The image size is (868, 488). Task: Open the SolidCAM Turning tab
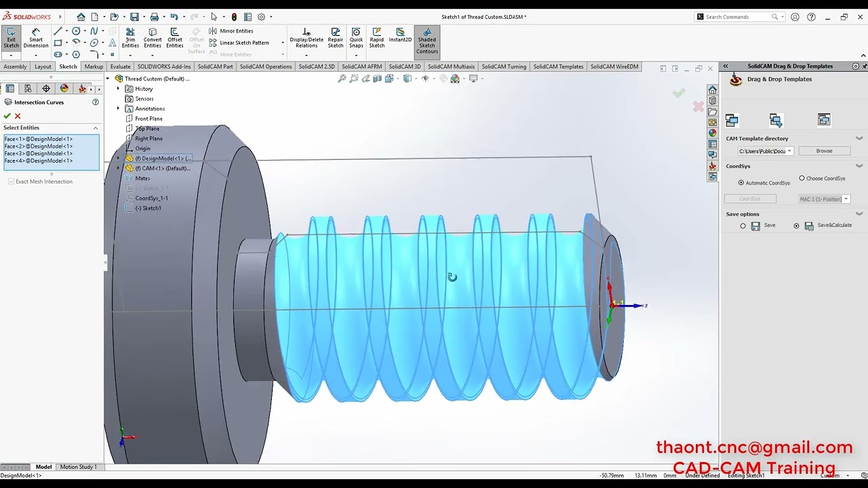504,66
